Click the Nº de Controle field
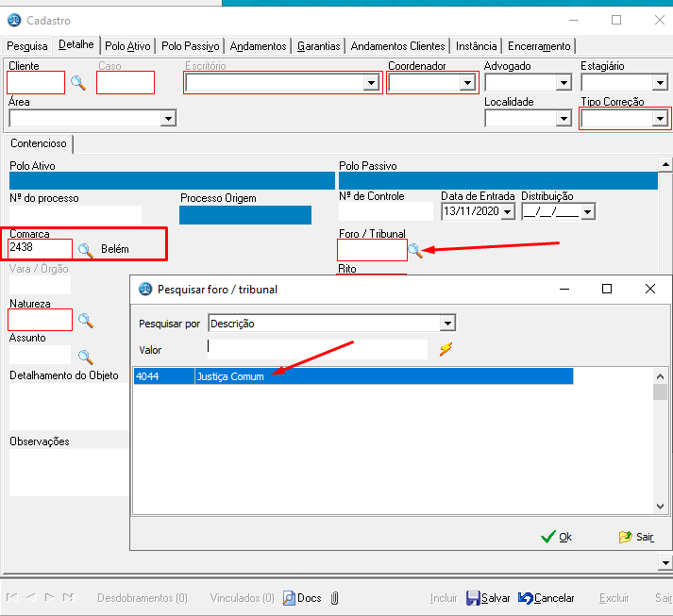Viewport: 673px width, 616px height. pyautogui.click(x=386, y=211)
